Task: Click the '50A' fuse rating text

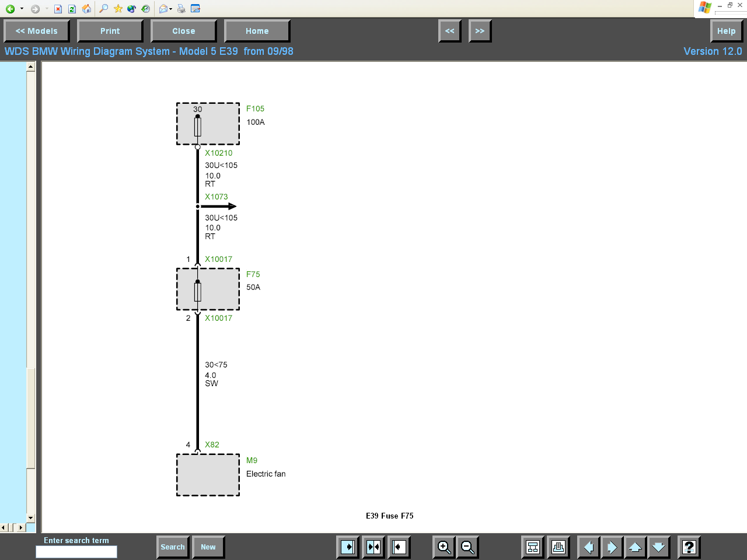Action: [x=253, y=287]
